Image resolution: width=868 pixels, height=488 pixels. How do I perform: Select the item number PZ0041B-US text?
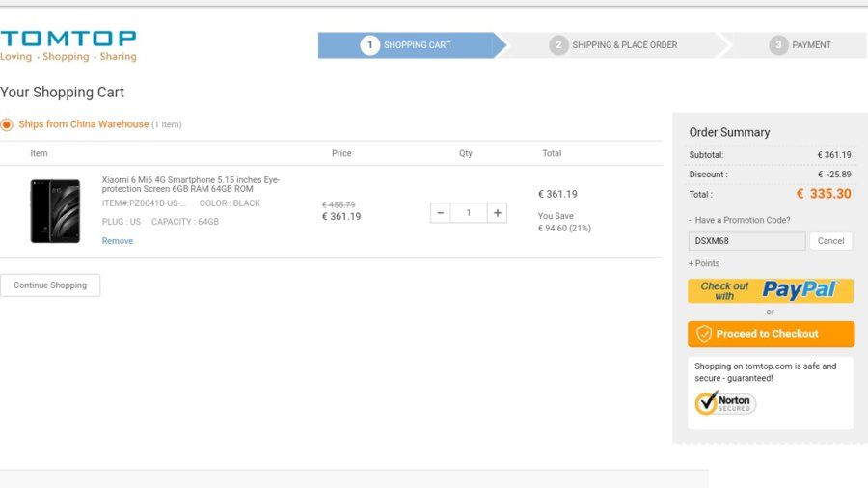click(145, 203)
